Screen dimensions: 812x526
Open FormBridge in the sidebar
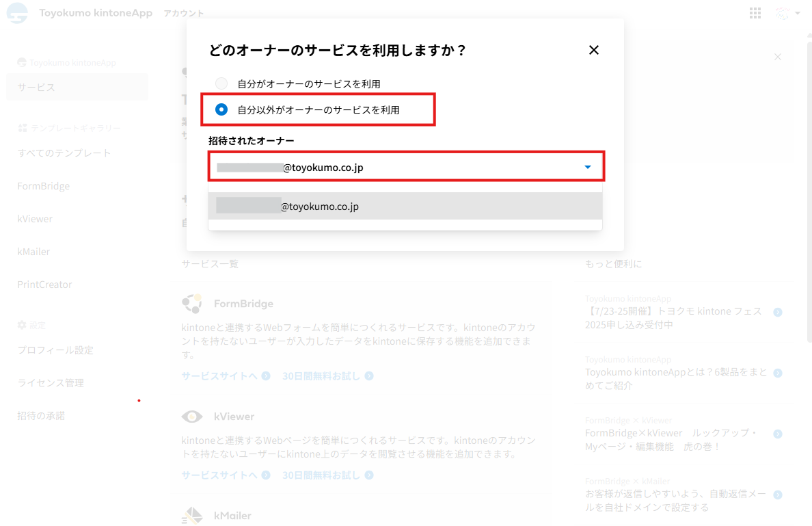point(44,186)
